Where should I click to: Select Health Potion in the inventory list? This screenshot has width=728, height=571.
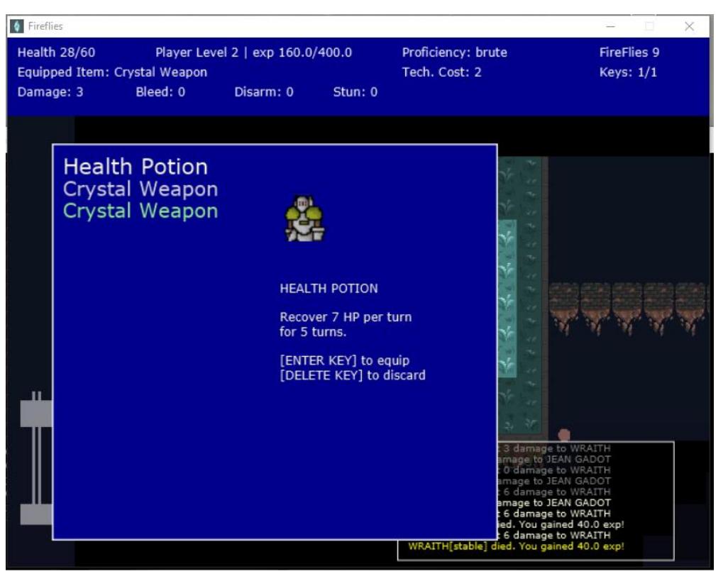coord(136,167)
